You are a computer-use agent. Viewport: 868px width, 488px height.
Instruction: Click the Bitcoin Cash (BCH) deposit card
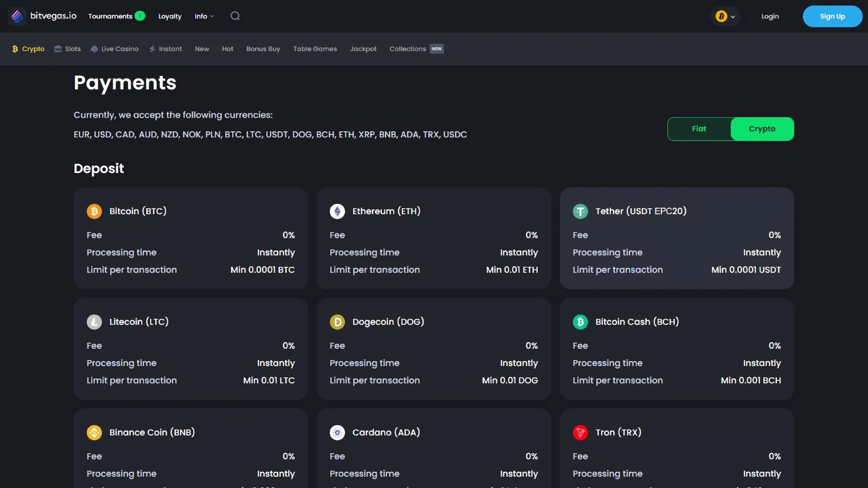(676, 349)
